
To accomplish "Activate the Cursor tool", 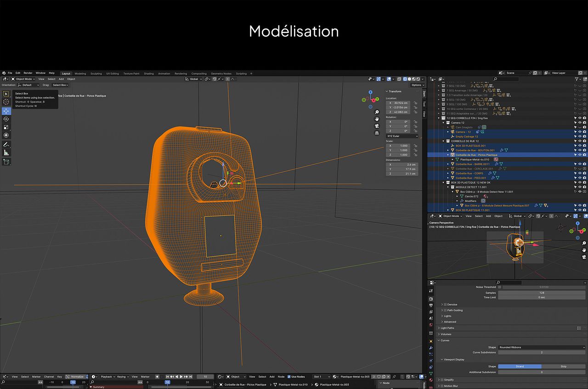I will (x=6, y=101).
